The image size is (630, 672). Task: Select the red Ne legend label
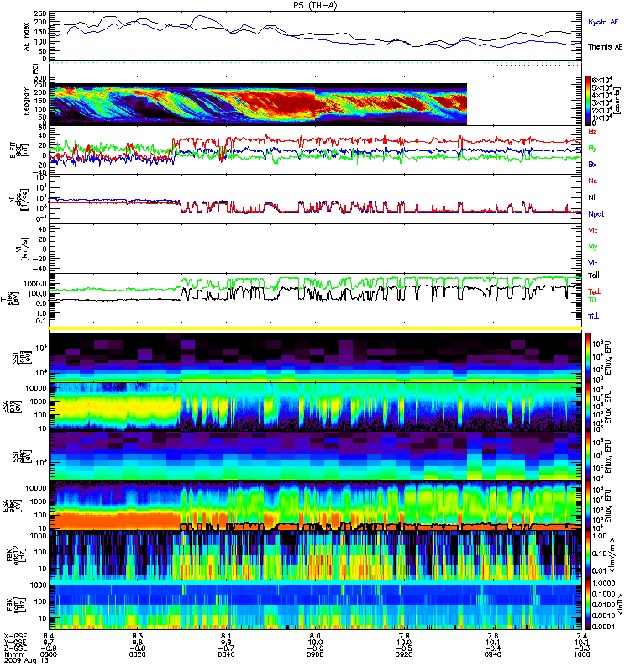(593, 181)
